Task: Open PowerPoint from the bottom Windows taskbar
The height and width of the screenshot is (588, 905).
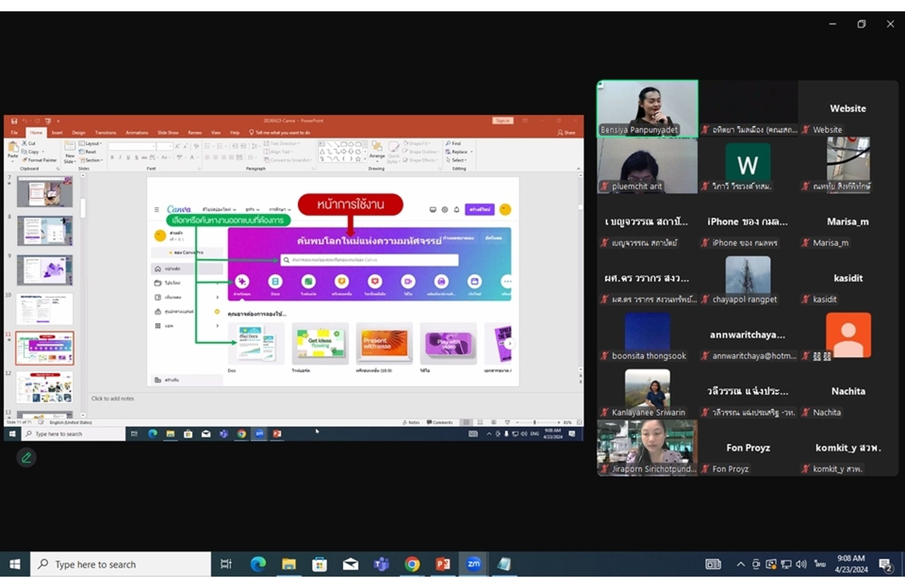Action: [442, 564]
